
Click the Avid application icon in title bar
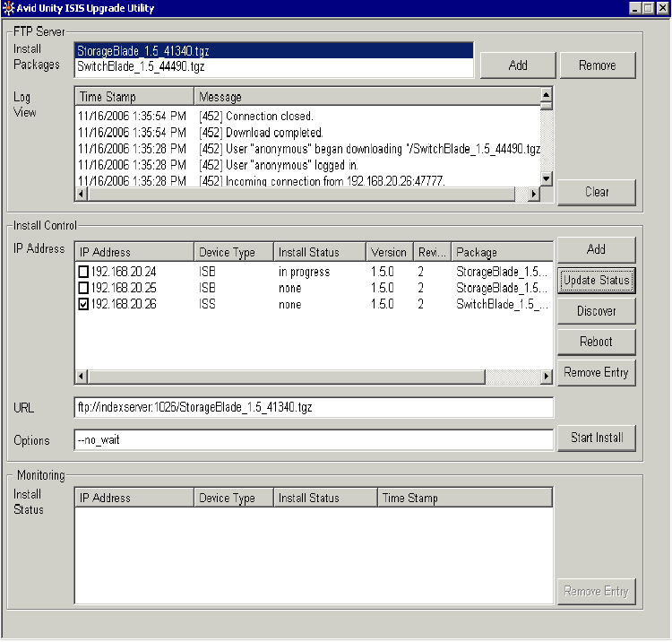(x=8, y=8)
